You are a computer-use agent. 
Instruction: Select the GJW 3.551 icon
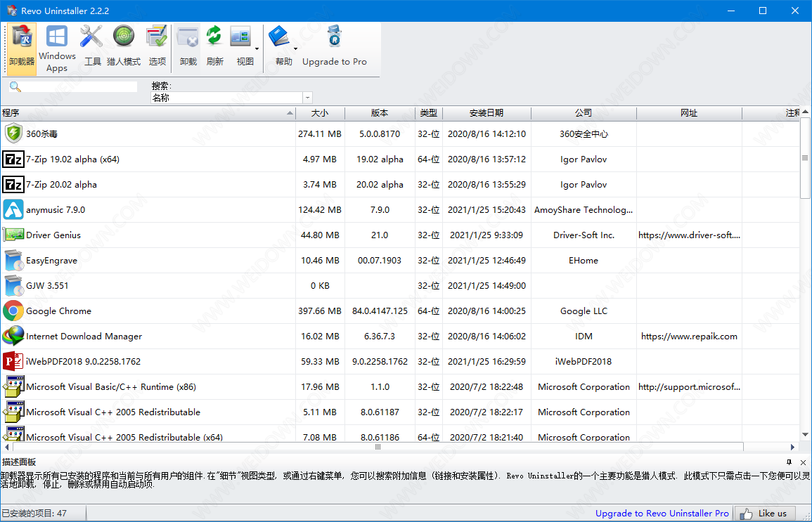[13, 285]
